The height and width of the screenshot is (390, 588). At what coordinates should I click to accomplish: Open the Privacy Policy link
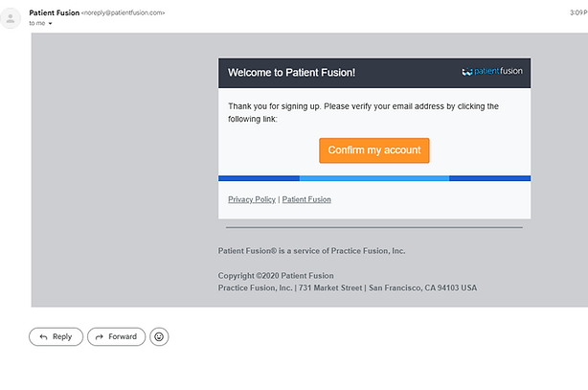coord(252,199)
